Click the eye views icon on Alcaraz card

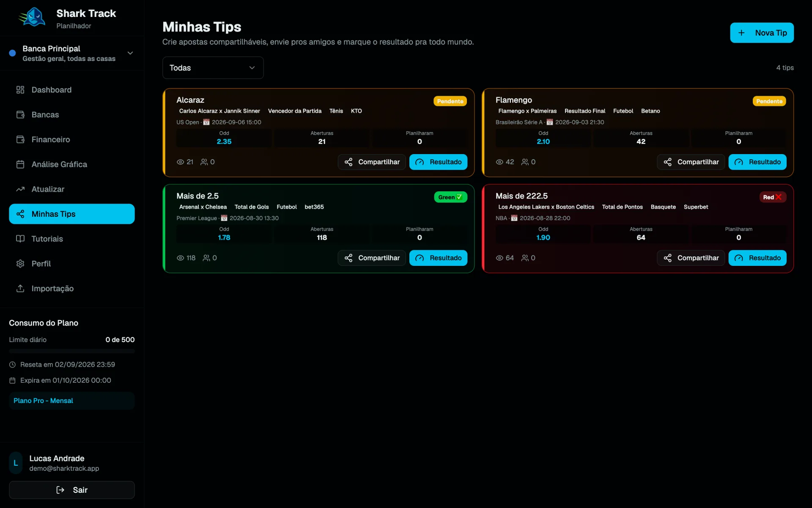180,162
